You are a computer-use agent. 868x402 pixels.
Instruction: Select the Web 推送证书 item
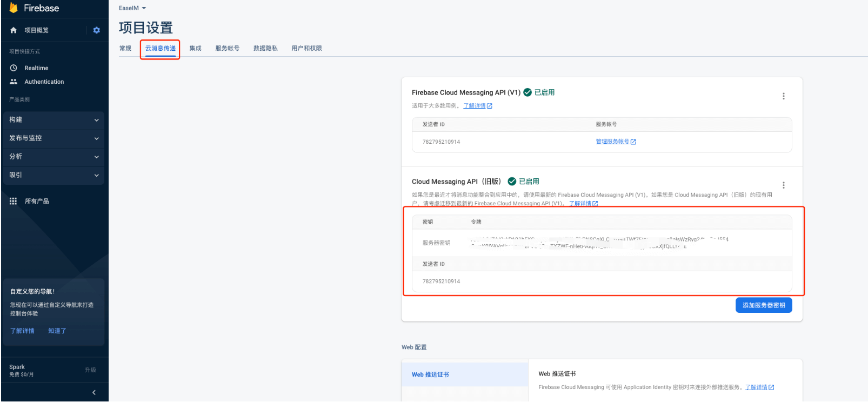coord(430,374)
